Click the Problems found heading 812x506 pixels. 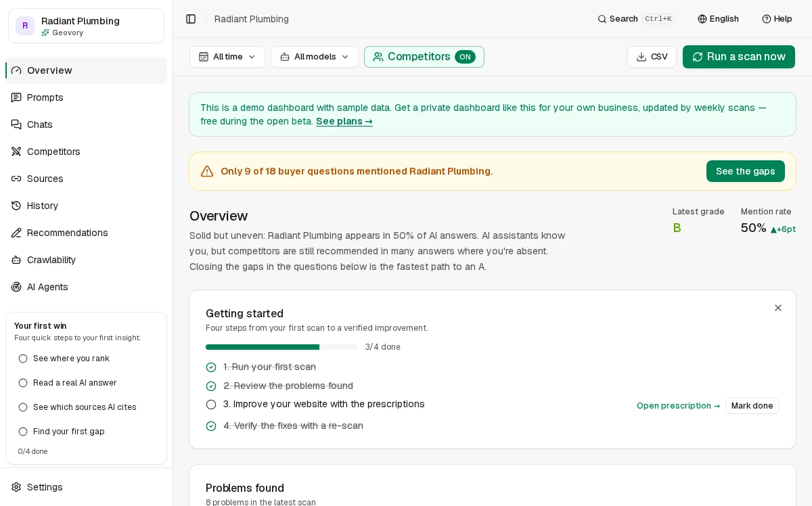click(x=245, y=488)
